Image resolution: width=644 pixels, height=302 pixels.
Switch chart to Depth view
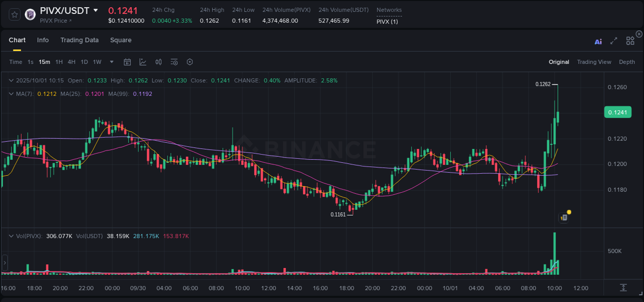[x=627, y=61]
